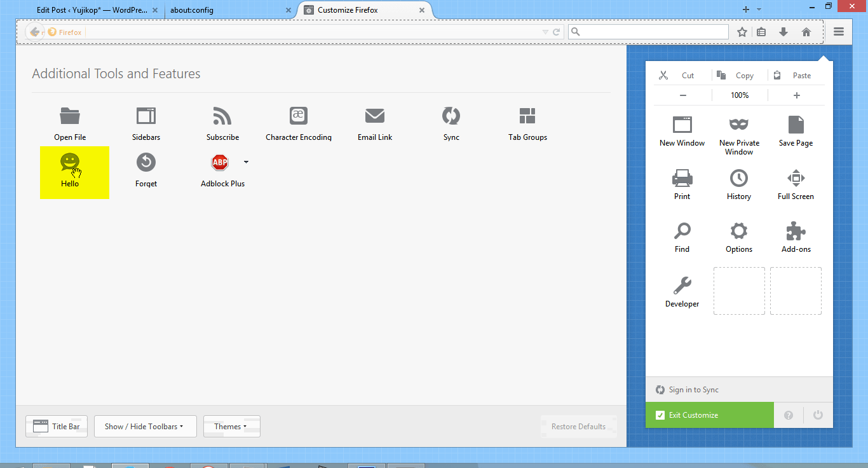Click the first empty slot in menu panel
This screenshot has height=468, width=868.
click(x=739, y=291)
